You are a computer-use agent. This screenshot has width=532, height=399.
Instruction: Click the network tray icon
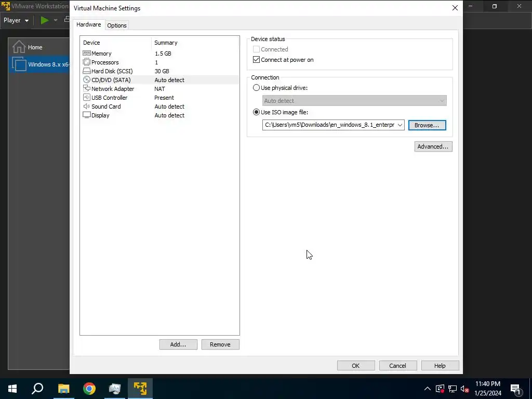[x=453, y=389]
